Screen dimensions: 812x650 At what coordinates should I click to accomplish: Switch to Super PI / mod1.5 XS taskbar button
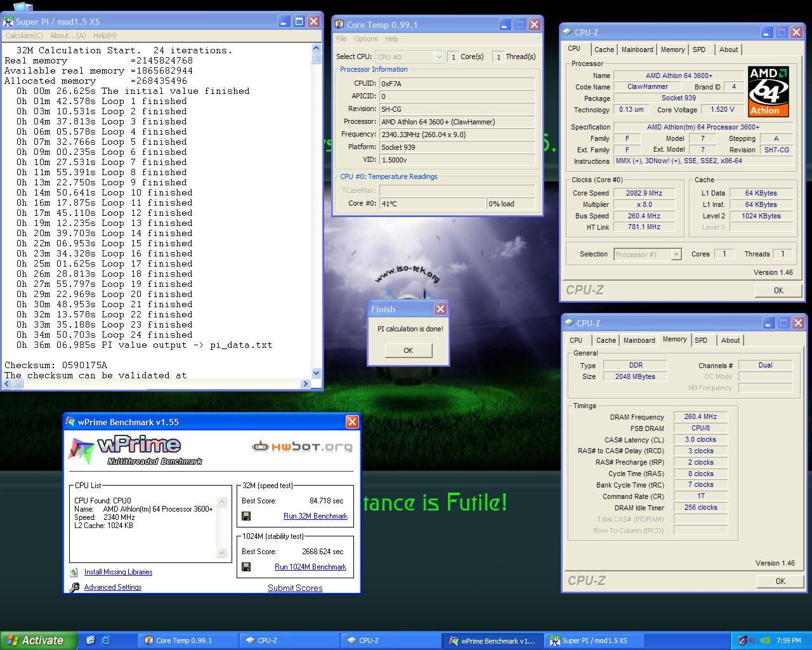click(x=594, y=640)
